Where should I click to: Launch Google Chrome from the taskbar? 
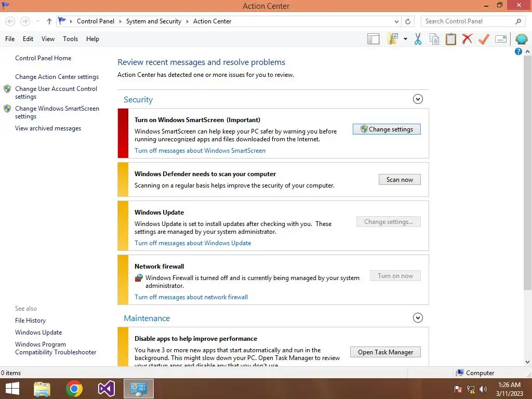tap(74, 389)
